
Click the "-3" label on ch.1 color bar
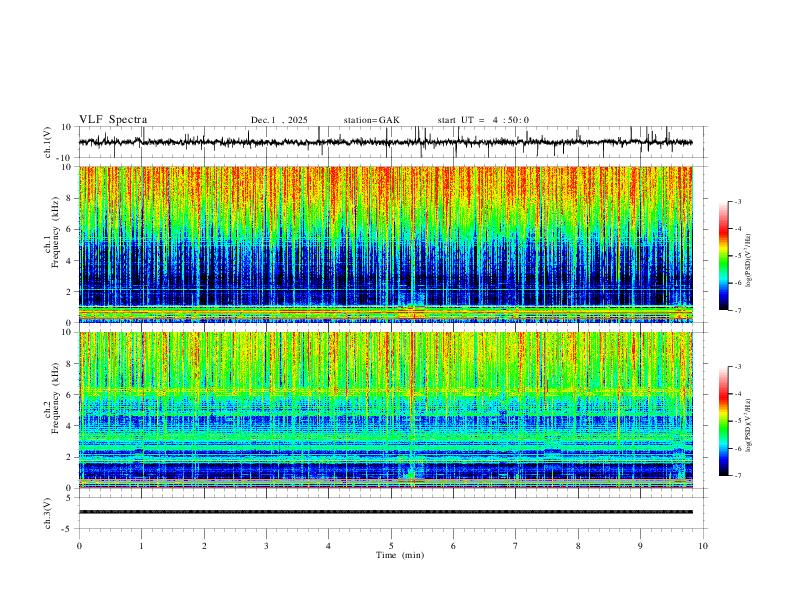point(737,201)
